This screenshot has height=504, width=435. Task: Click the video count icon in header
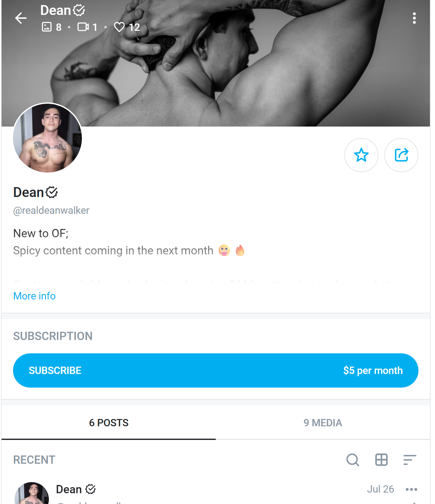pyautogui.click(x=83, y=27)
